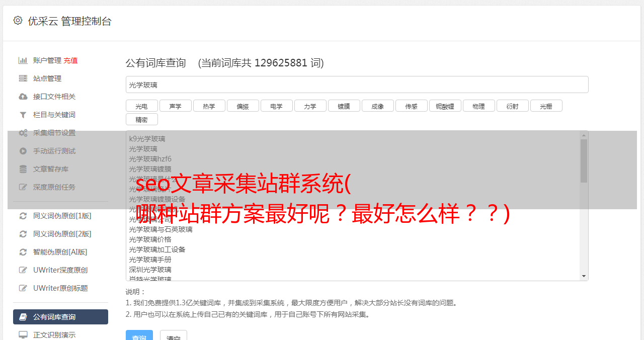Choose the 精密 keyword tag

coord(142,119)
